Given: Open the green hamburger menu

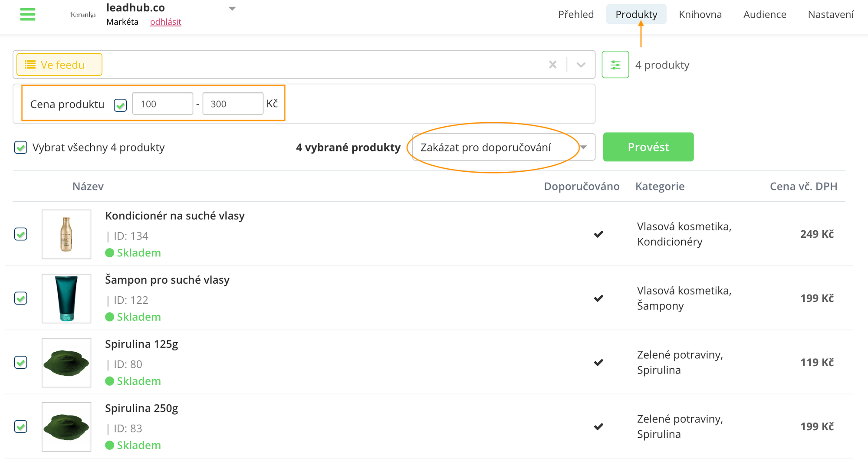Looking at the screenshot, I should (28, 14).
